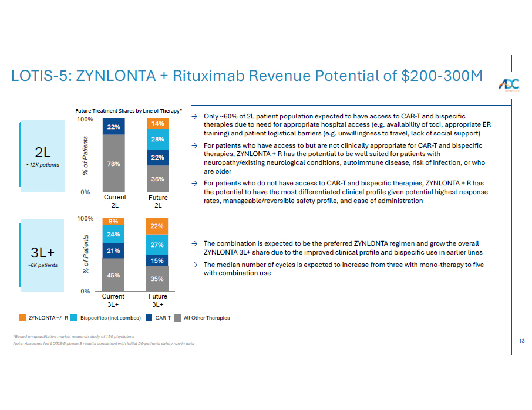
Task: Click the footnote "*Based on quantitative market research study"
Action: click(74, 337)
